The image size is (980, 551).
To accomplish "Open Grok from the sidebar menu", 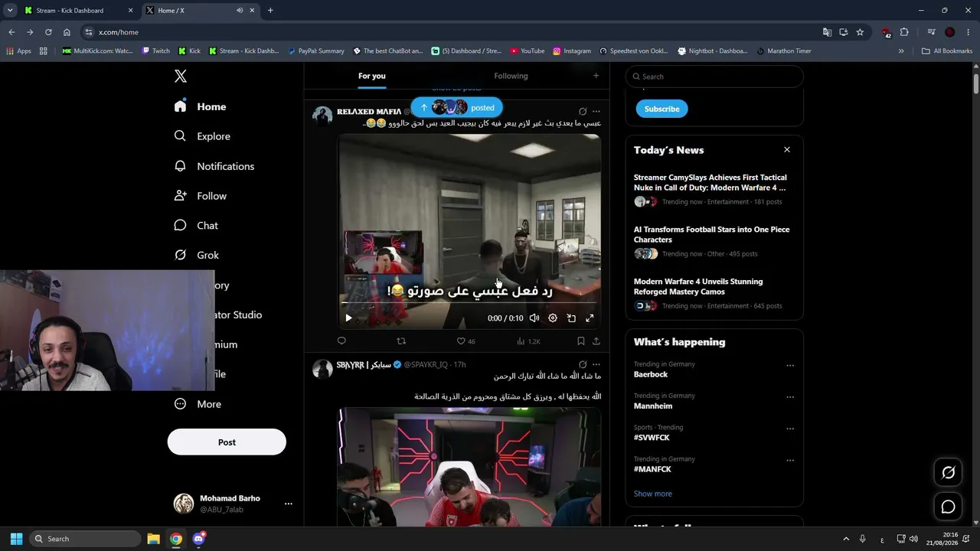I will coord(196,255).
